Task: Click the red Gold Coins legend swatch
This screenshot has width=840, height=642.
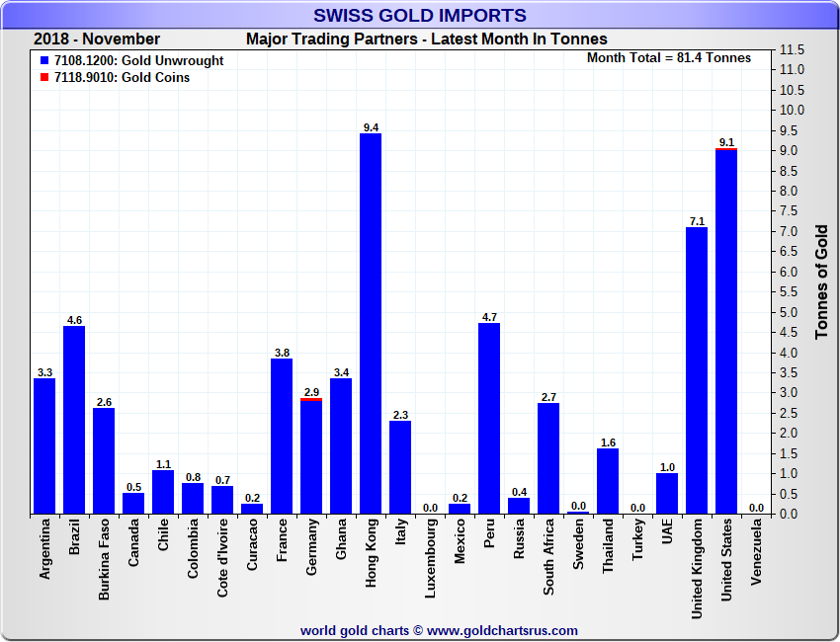Action: click(x=42, y=78)
